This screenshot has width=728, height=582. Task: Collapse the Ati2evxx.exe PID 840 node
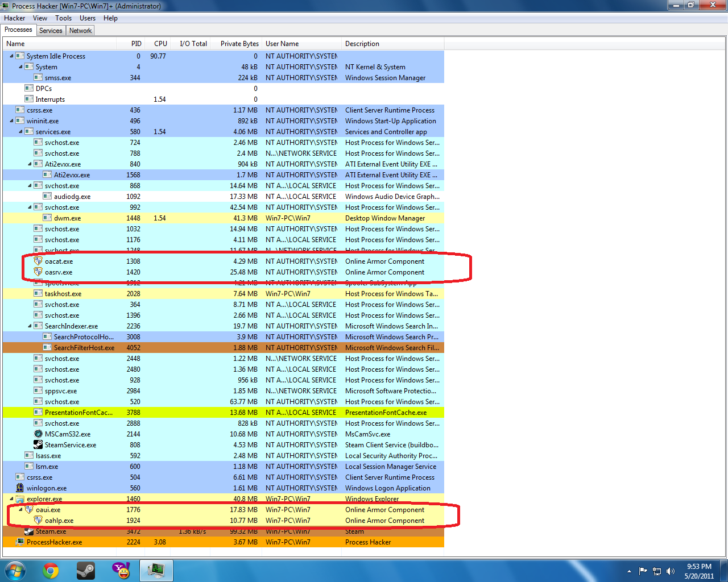(30, 164)
